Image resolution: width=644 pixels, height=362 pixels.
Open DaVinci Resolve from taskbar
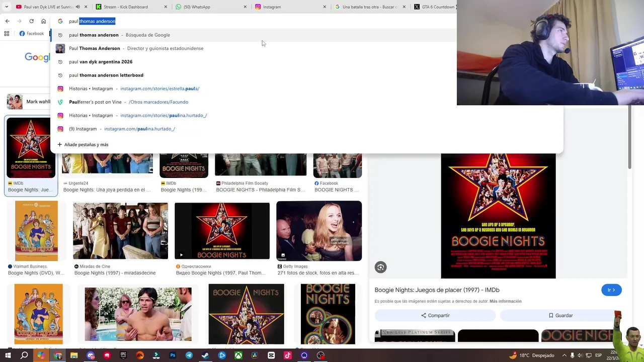[255, 355]
